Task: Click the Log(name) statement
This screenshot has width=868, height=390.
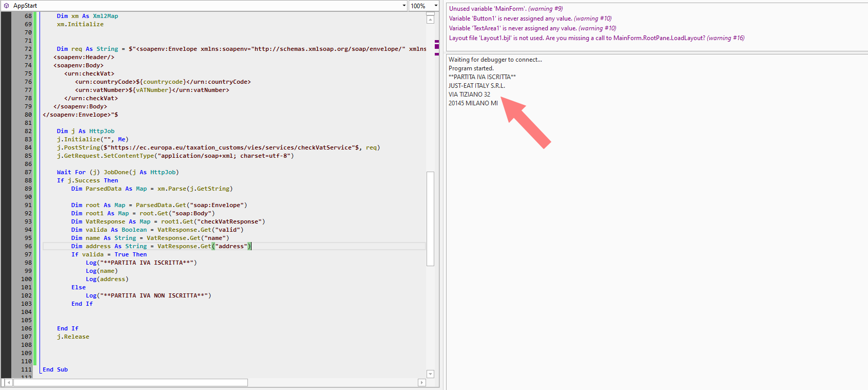Action: coord(102,271)
